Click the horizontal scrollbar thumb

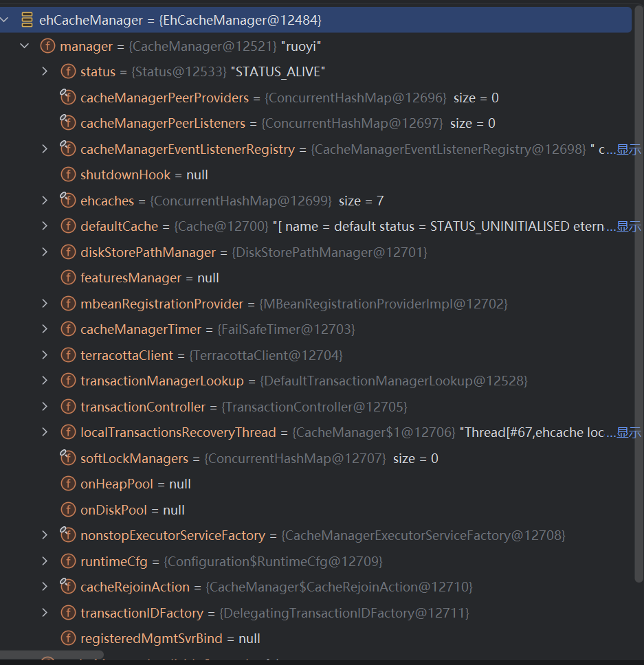coord(52,655)
